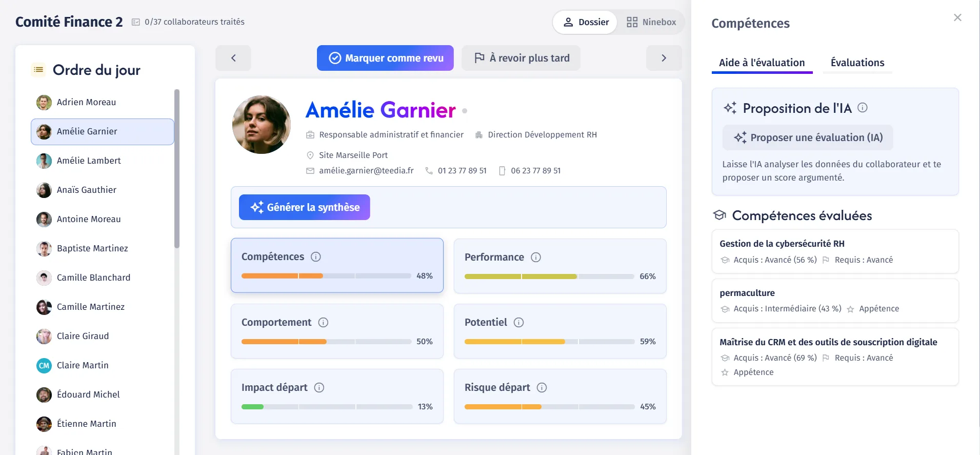
Task: Click the landline phone icon
Action: [429, 171]
